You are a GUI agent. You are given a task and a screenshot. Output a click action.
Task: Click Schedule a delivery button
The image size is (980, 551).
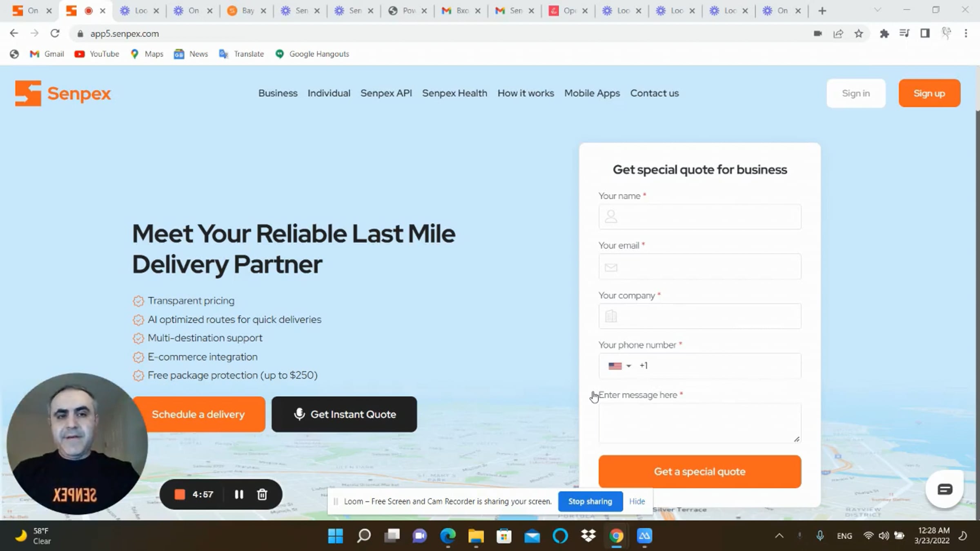click(x=198, y=414)
